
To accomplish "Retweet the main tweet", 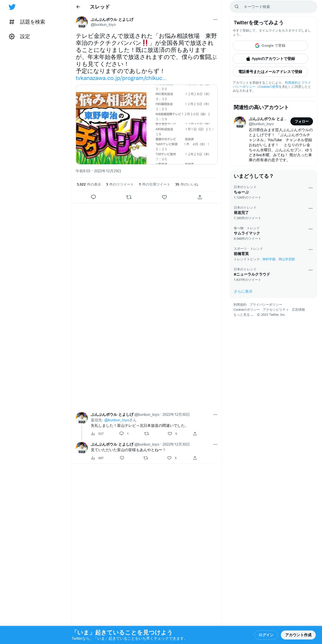I will coord(129,197).
